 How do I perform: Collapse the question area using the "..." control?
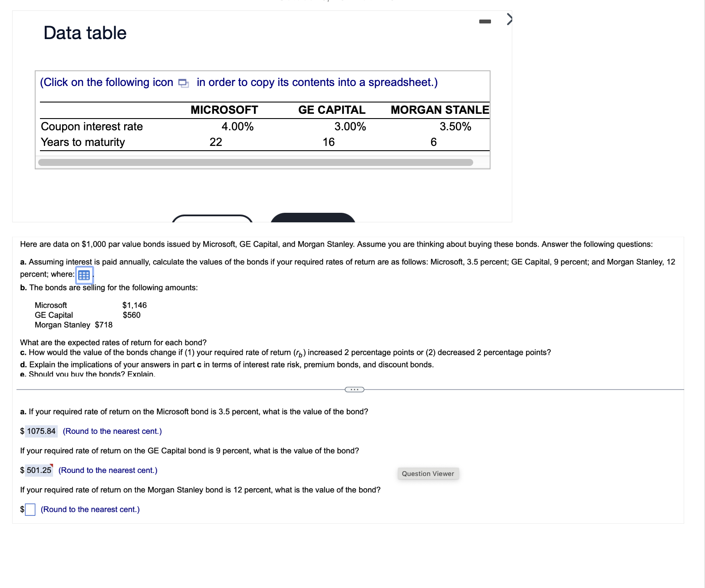pos(354,390)
